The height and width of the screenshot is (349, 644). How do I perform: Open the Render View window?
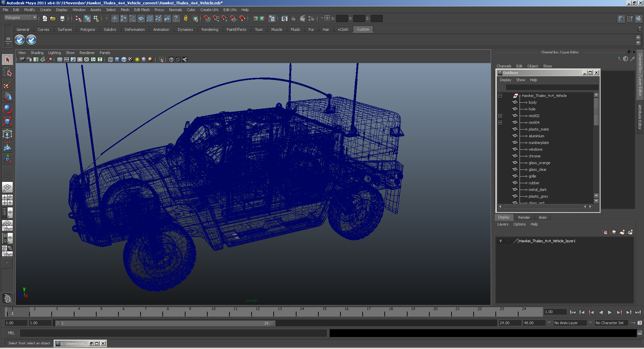point(284,19)
